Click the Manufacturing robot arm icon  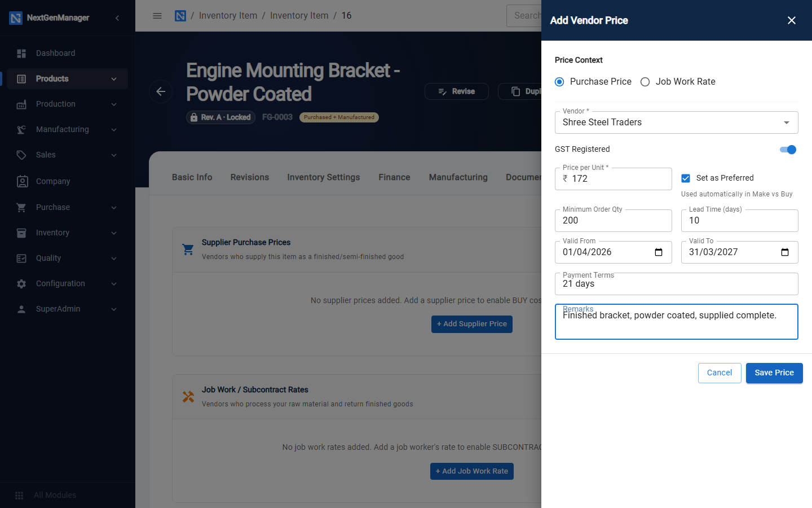tap(21, 130)
